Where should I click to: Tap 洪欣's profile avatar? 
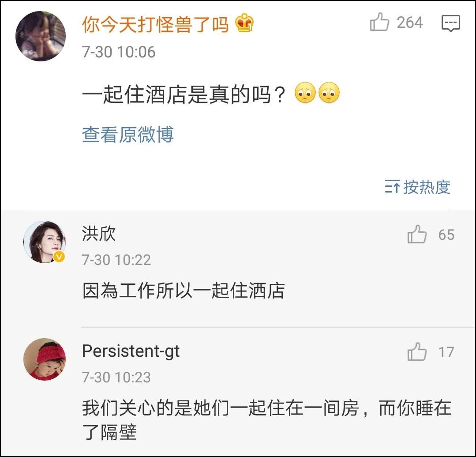click(44, 242)
